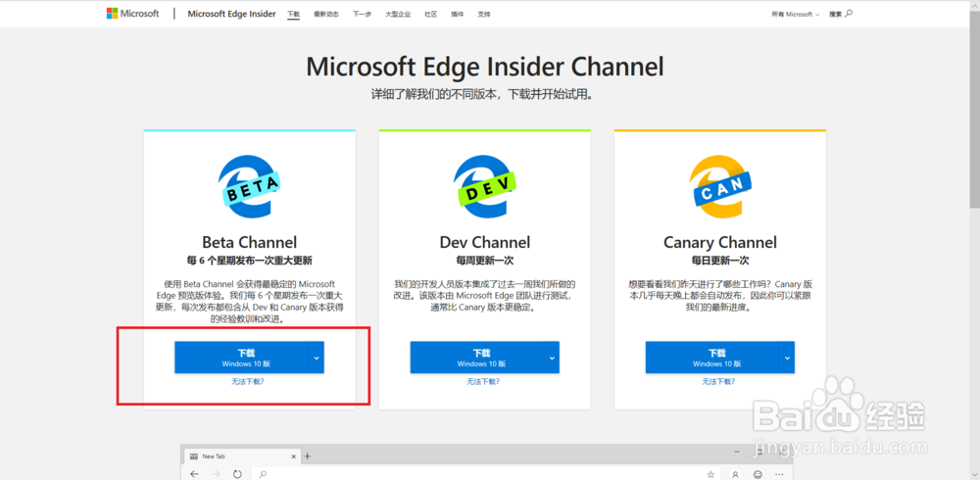Click the Beta channel Edge logo
The width and height of the screenshot is (980, 480).
pyautogui.click(x=249, y=186)
